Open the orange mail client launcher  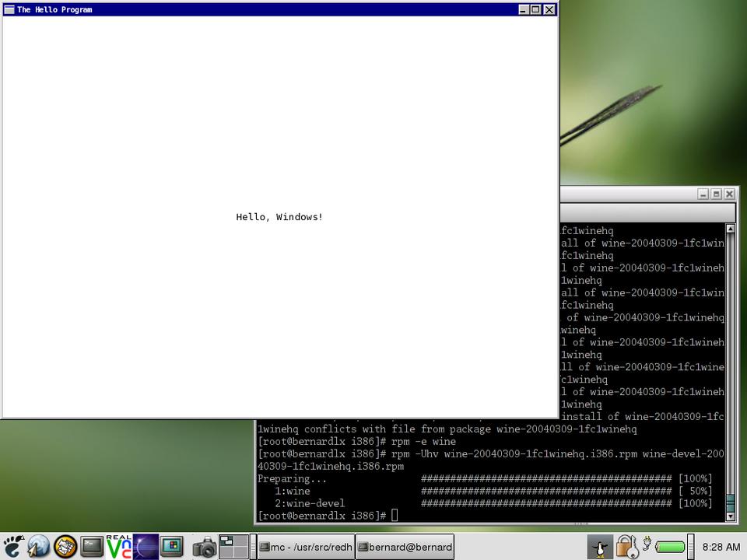65,547
